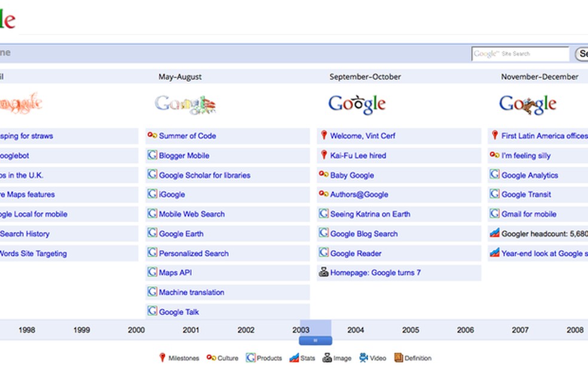
Task: Click the Products icon next to Google Earth
Action: click(x=151, y=234)
